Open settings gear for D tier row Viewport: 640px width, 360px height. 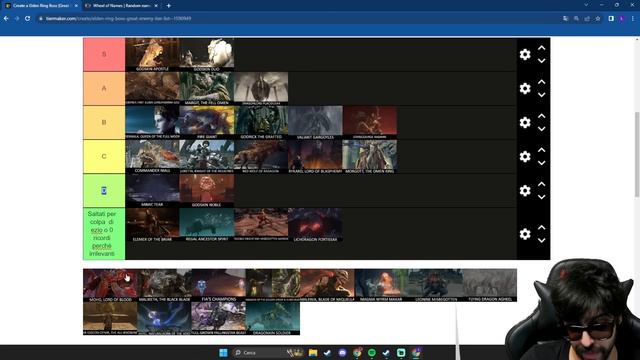(x=525, y=191)
